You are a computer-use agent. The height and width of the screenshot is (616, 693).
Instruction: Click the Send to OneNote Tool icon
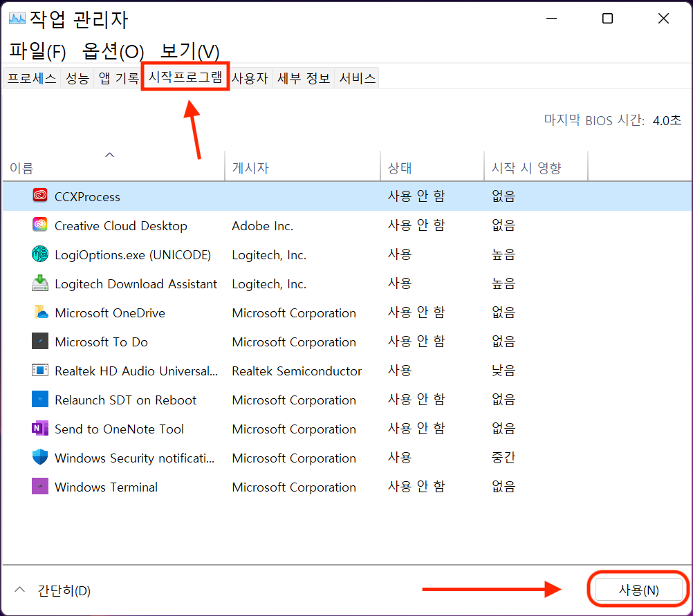pyautogui.click(x=40, y=428)
